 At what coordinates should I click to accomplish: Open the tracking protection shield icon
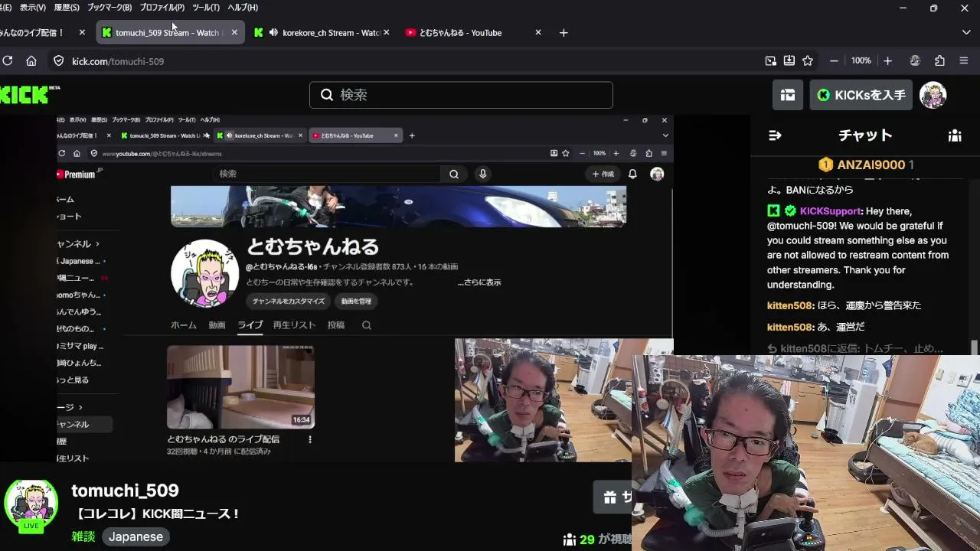tap(58, 60)
